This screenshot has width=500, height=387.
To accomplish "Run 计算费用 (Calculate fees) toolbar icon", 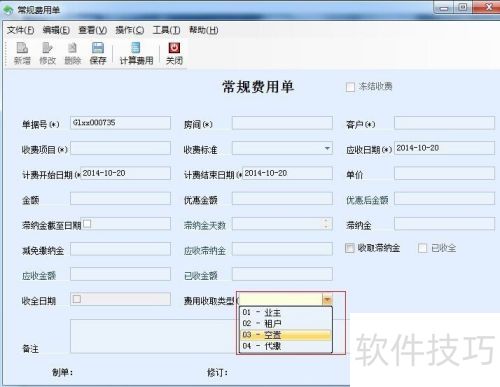I will [x=136, y=53].
